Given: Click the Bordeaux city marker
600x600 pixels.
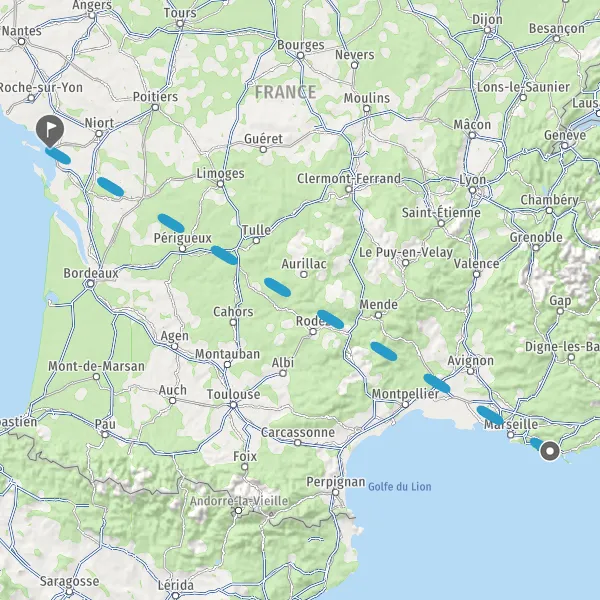Looking at the screenshot, I should (90, 284).
